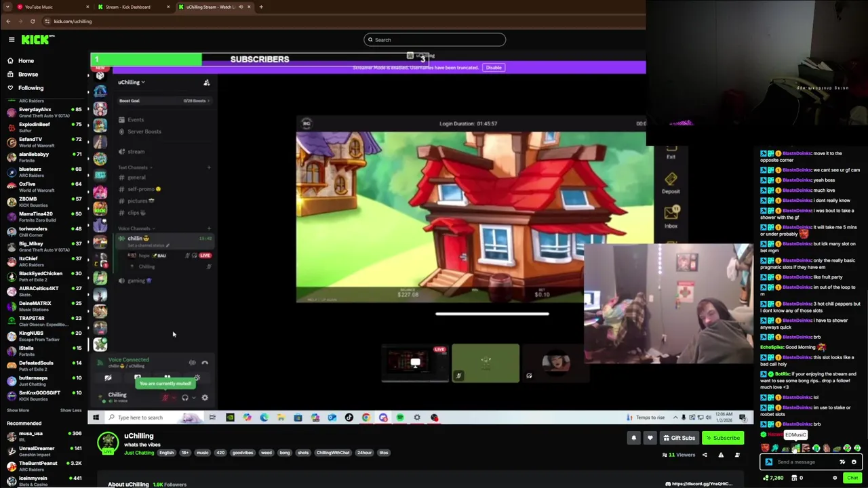Click the Gift Subs button

(x=679, y=438)
